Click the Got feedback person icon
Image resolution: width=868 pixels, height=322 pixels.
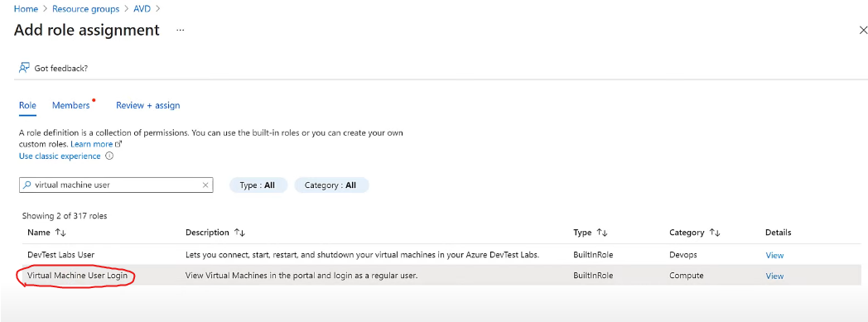click(x=24, y=68)
